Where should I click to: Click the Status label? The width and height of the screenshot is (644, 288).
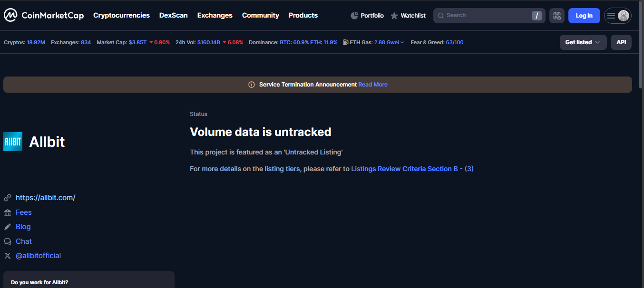point(199,114)
